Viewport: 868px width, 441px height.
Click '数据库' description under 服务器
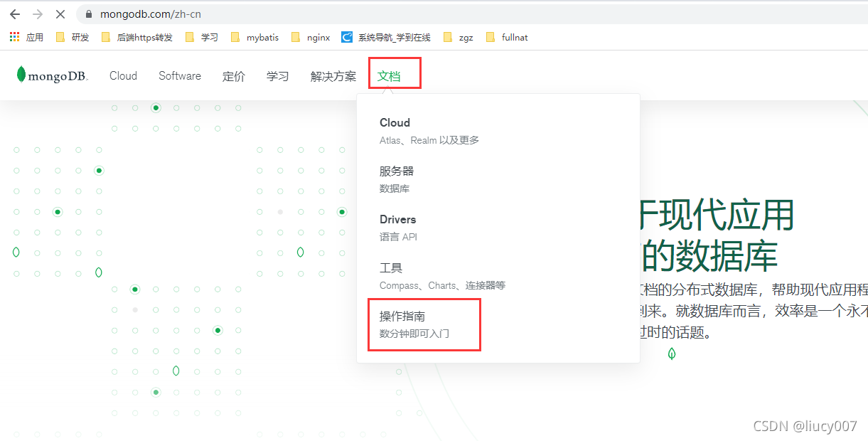[395, 188]
